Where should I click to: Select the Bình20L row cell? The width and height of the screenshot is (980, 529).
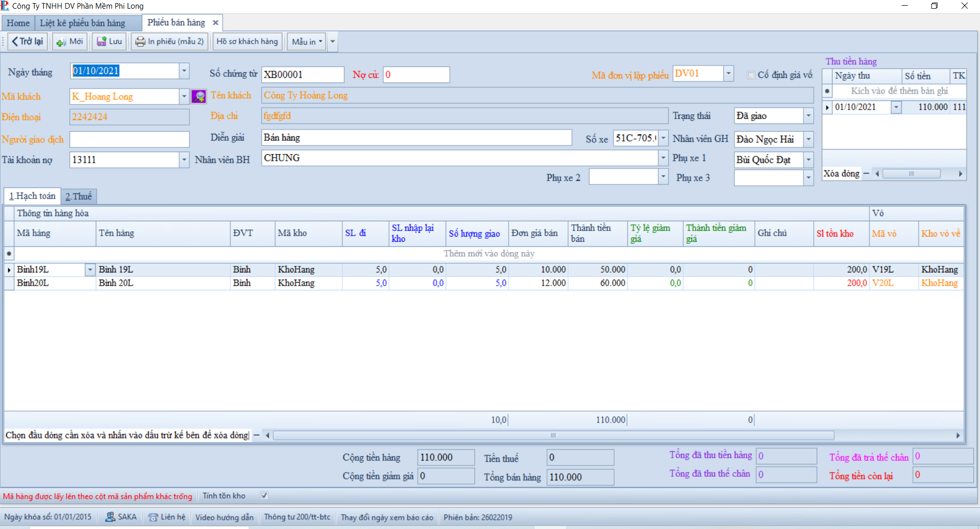[x=55, y=283]
